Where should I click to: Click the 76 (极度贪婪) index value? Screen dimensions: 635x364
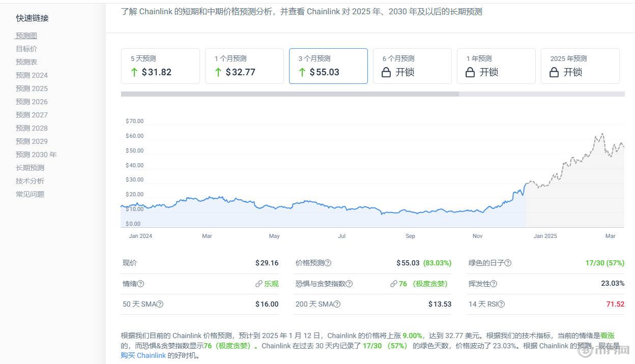(423, 284)
